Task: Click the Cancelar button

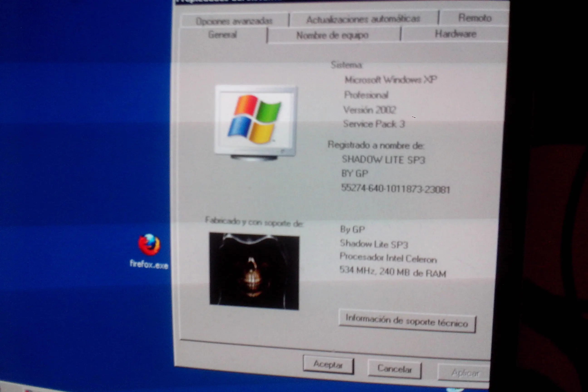Action: pos(394,369)
